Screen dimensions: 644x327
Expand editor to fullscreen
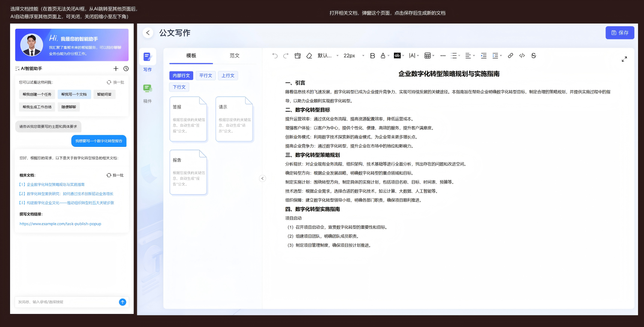(x=624, y=59)
